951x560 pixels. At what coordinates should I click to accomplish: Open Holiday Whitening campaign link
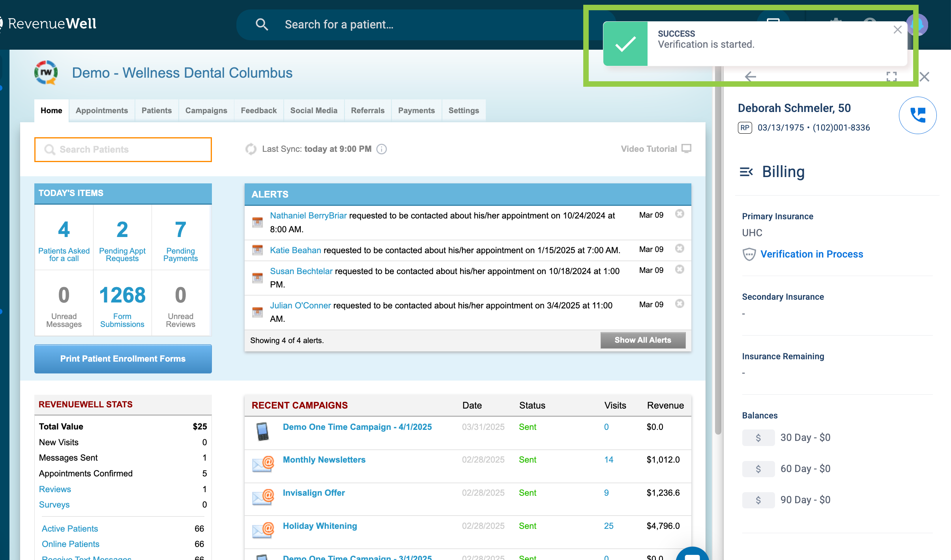point(320,526)
